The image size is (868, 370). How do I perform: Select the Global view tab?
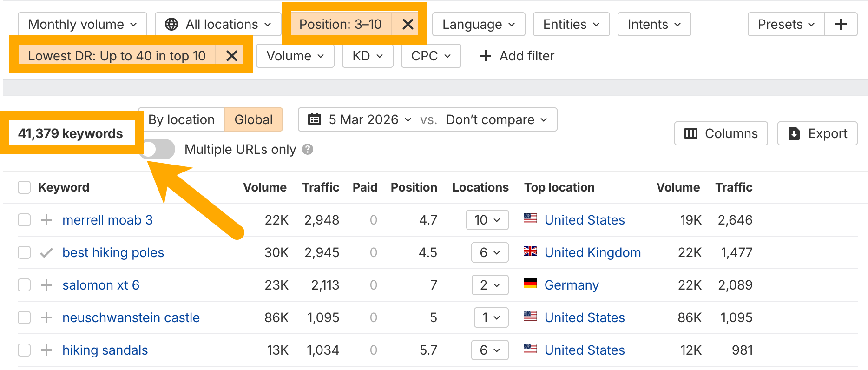tap(253, 119)
